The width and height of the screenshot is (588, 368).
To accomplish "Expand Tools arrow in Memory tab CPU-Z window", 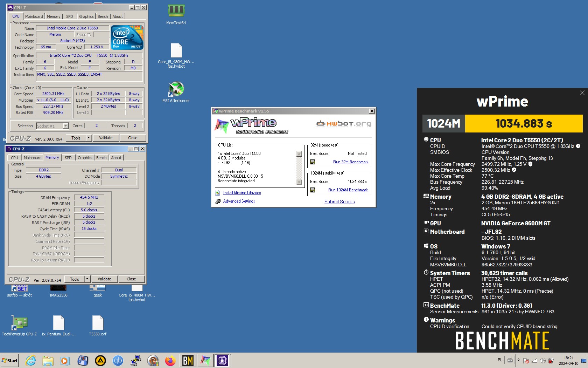I will coord(87,279).
